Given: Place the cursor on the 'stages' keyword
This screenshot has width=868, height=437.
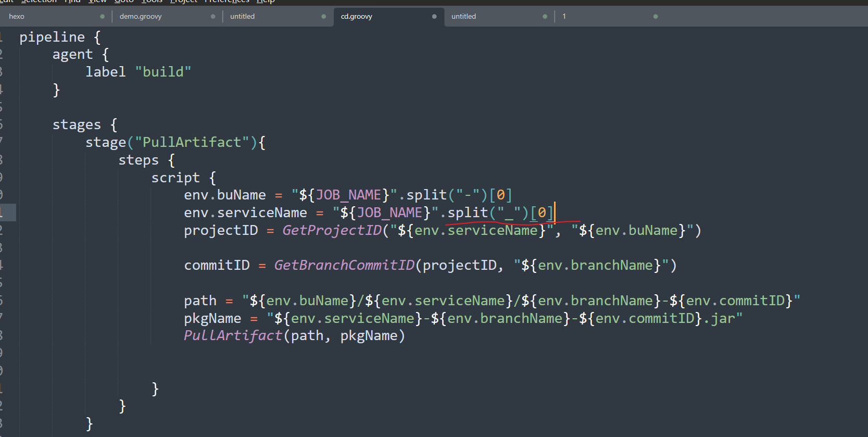Looking at the screenshot, I should click(x=77, y=125).
